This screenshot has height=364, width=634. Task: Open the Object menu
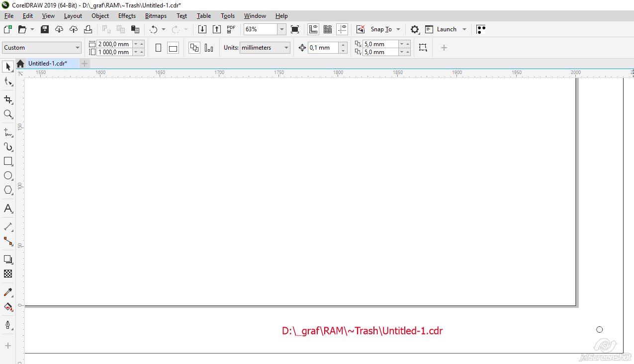(x=100, y=16)
